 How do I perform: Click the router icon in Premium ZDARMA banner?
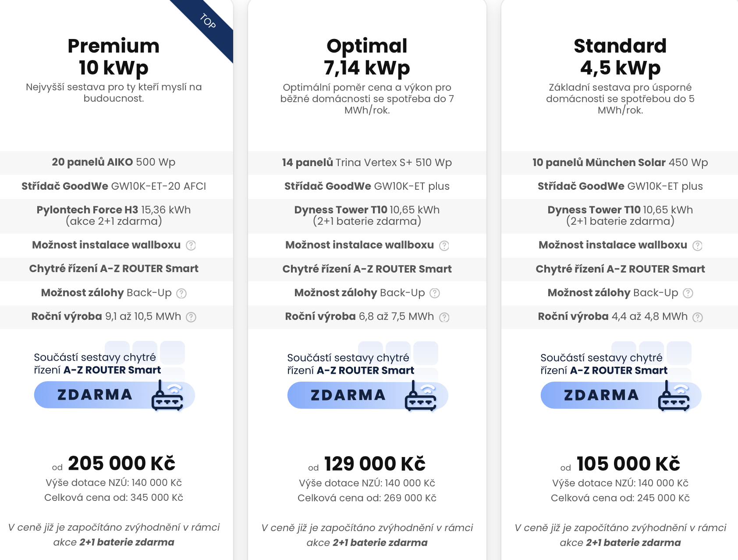[x=167, y=396]
